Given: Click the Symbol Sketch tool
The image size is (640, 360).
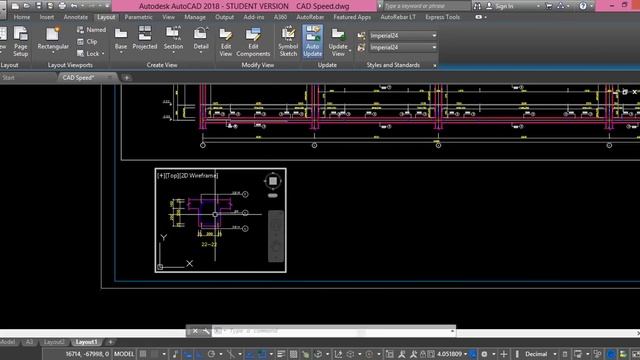Looking at the screenshot, I should click(288, 42).
